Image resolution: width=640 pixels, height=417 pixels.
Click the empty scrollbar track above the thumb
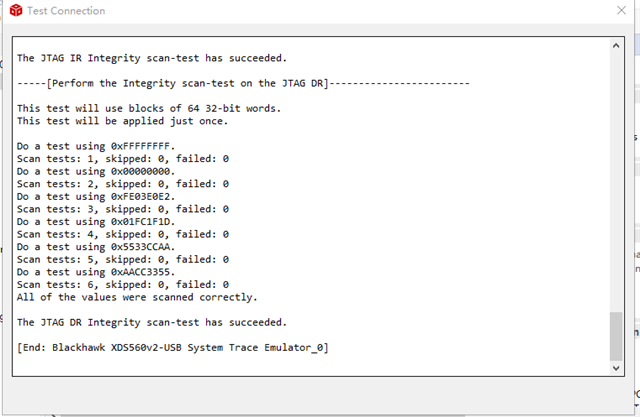pyautogui.click(x=616, y=180)
